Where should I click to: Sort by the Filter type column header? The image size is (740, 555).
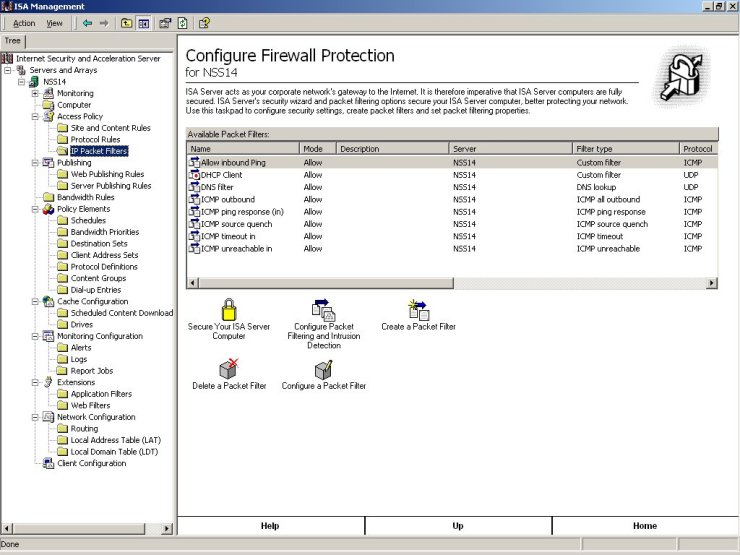(x=625, y=149)
